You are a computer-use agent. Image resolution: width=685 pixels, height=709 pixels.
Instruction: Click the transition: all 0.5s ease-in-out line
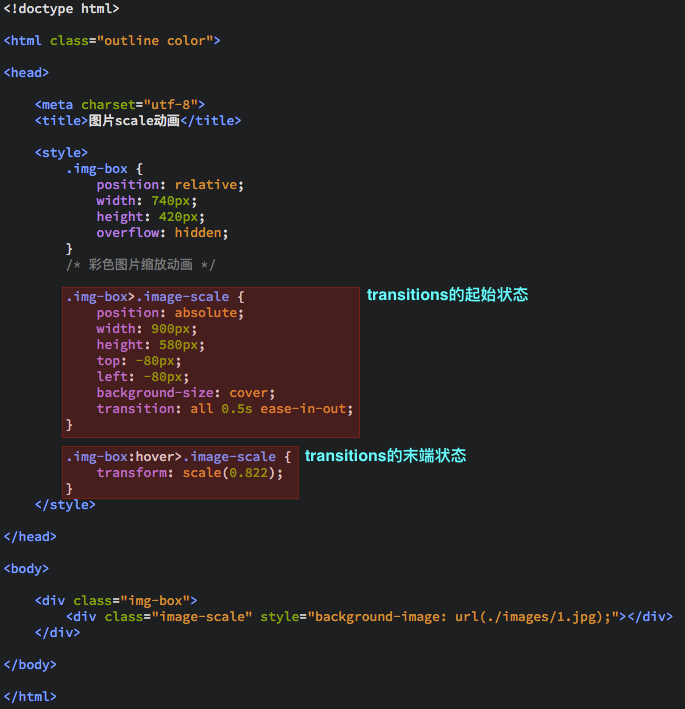pos(225,409)
